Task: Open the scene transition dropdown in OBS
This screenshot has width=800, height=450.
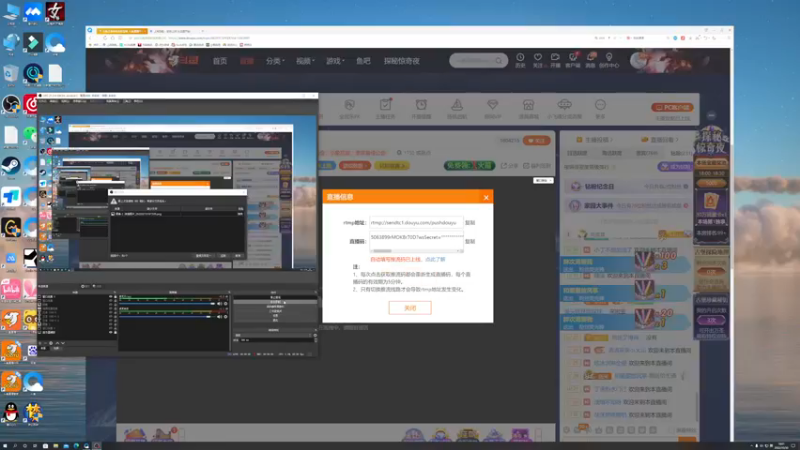Action: [x=274, y=335]
